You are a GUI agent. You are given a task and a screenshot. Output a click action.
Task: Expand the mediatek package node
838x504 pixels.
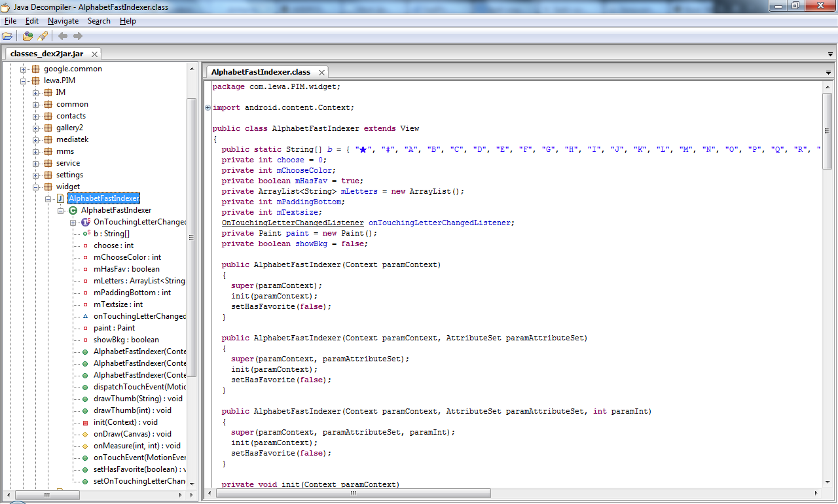pos(36,139)
